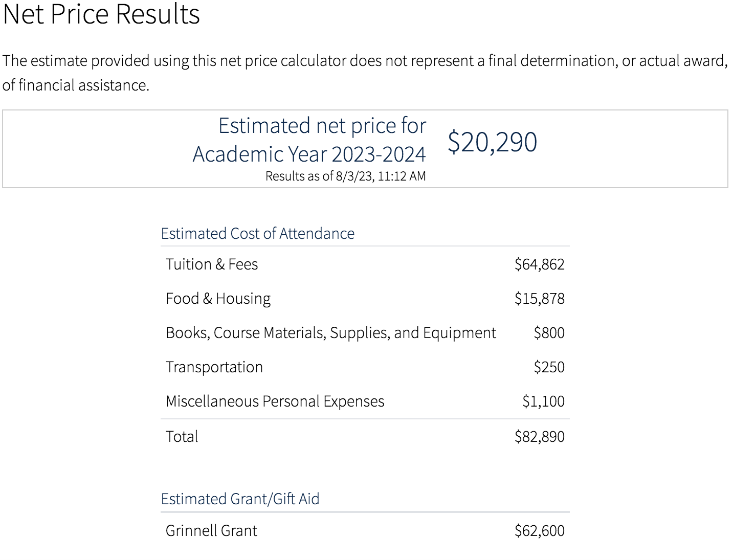Click the $15,878 food and housing amount
Screen dimensions: 733x560
(539, 299)
